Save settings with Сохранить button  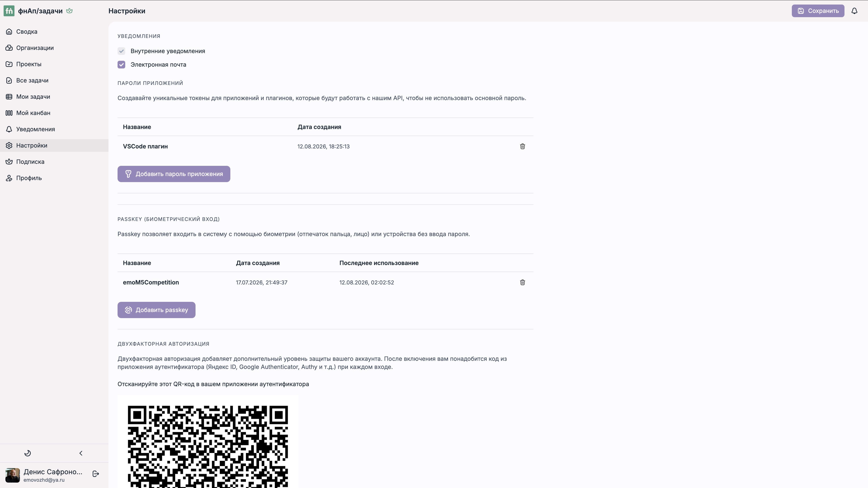pos(818,11)
